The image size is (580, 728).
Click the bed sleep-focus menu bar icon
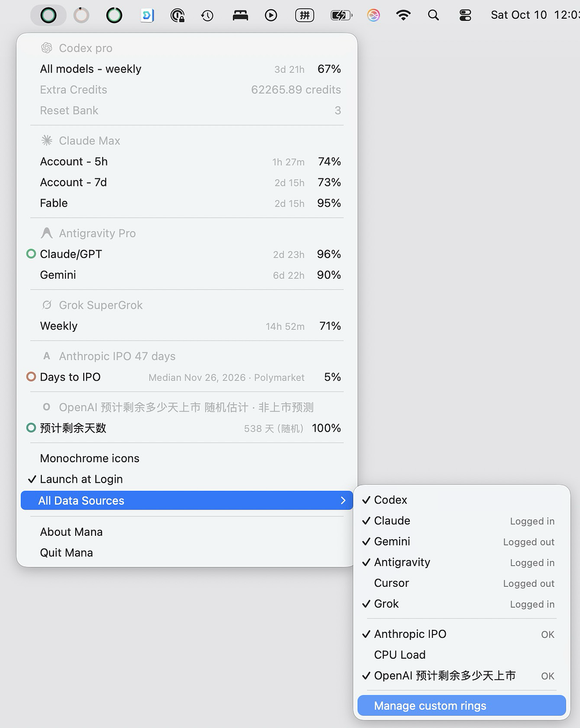tap(240, 16)
